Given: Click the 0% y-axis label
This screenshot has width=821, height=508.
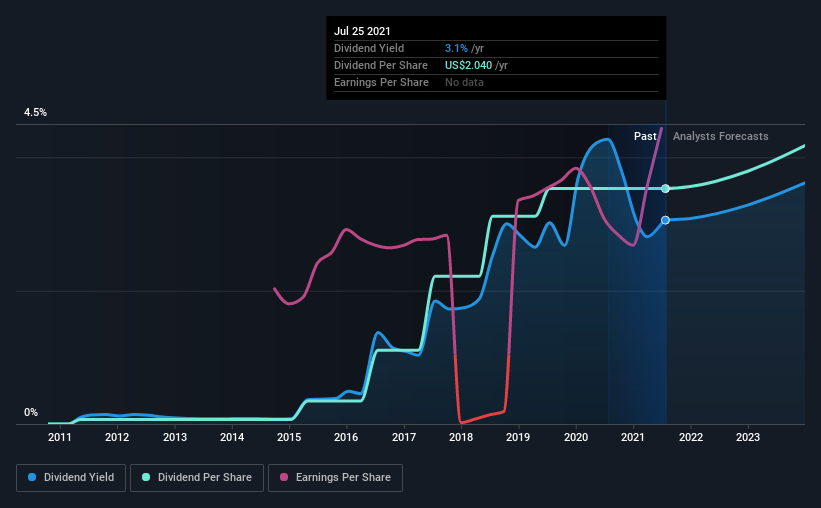Looking at the screenshot, I should point(31,413).
